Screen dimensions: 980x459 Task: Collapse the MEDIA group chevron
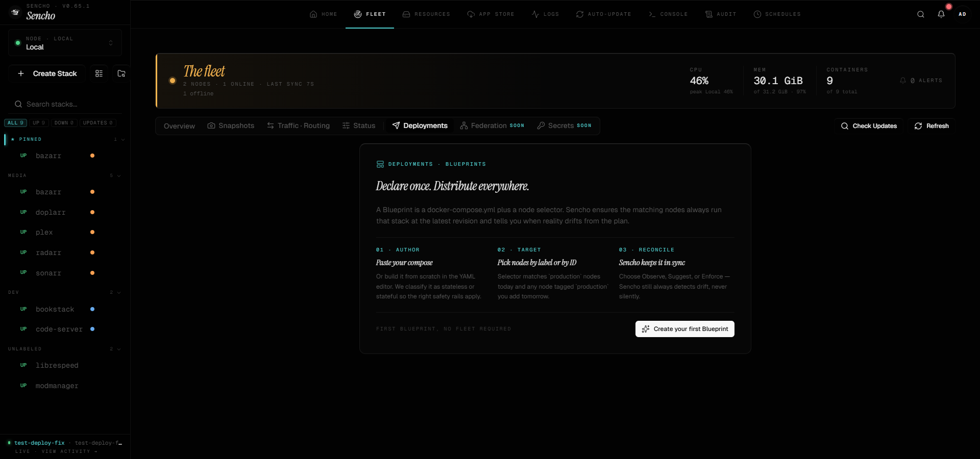tap(119, 175)
